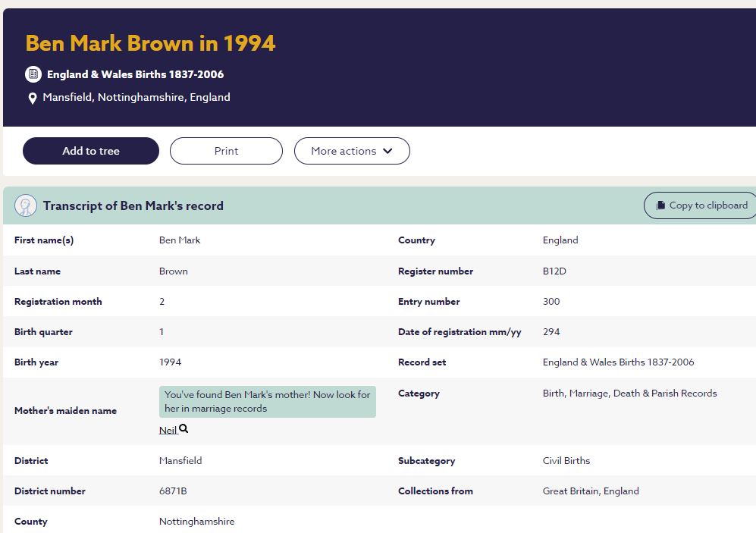Click the register number B12D
The image size is (756, 533).
tap(554, 271)
